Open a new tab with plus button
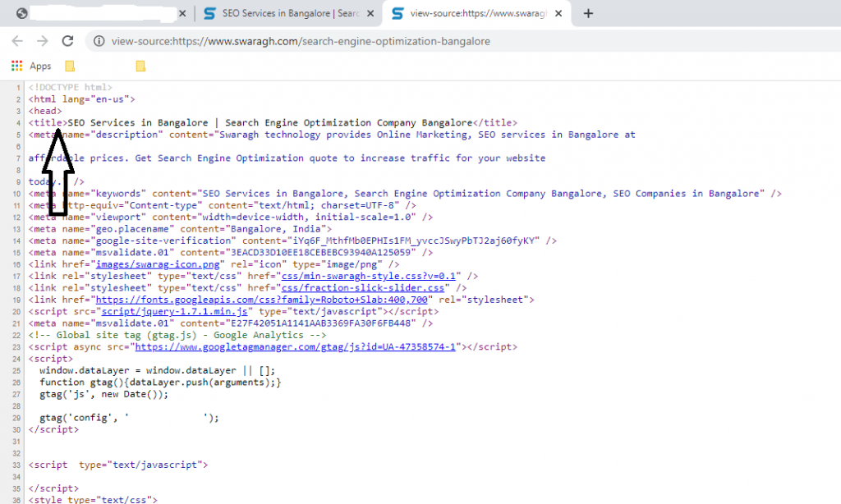This screenshot has width=841, height=504. click(x=588, y=13)
